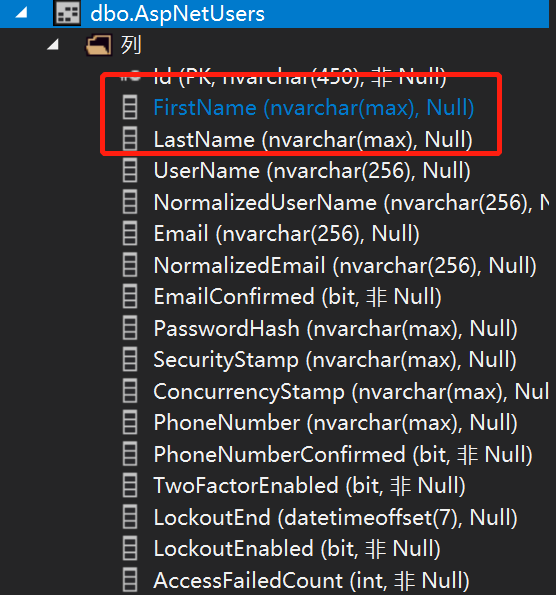Click the LastName column icon
Viewport: 556px width, 595px height.
point(130,139)
